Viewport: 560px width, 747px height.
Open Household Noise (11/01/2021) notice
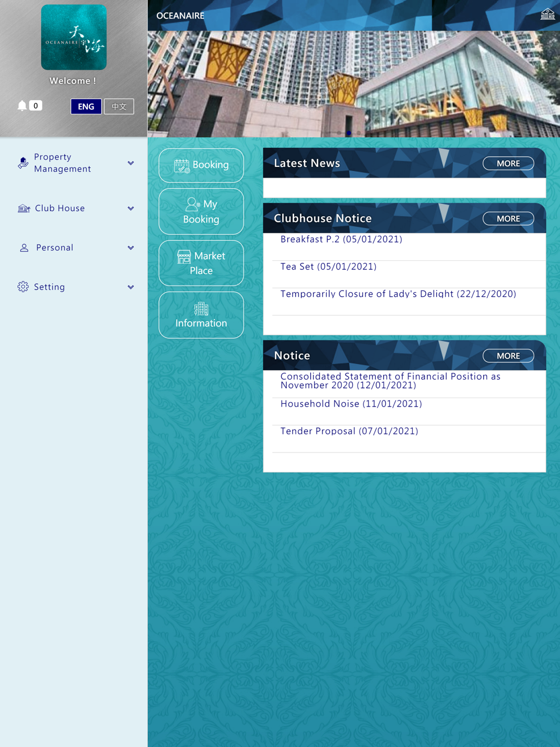pos(351,404)
